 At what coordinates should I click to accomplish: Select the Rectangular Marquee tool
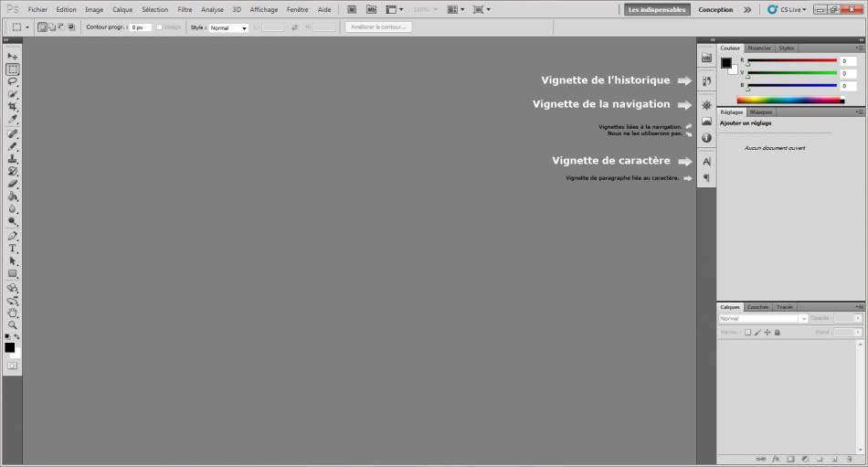click(x=12, y=69)
